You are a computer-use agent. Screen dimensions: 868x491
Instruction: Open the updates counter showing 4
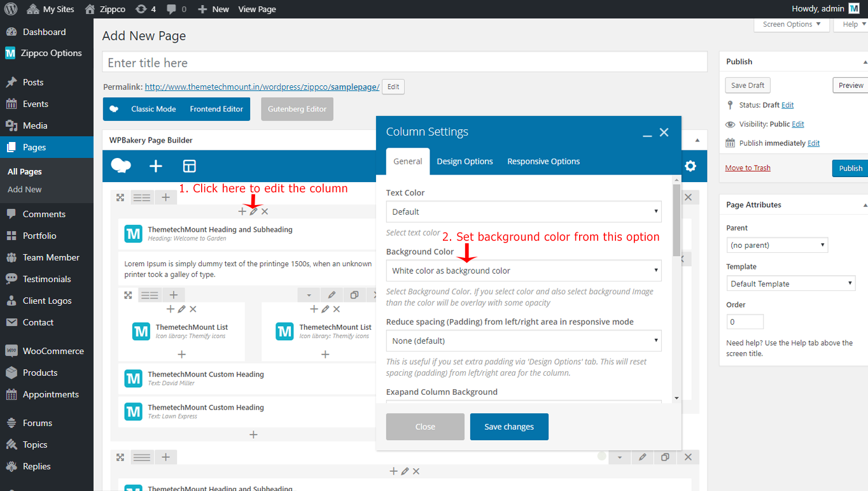(146, 9)
